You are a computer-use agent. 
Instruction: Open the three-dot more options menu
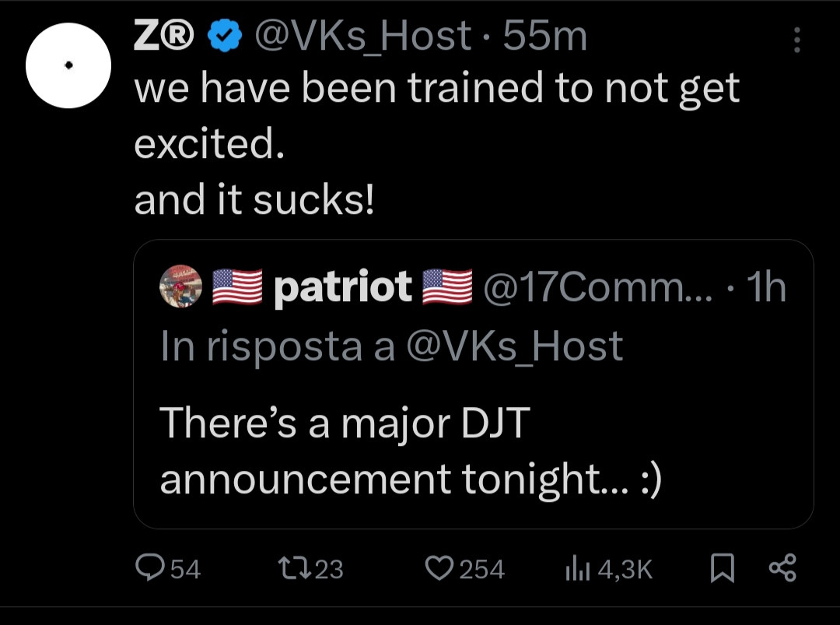[x=796, y=40]
